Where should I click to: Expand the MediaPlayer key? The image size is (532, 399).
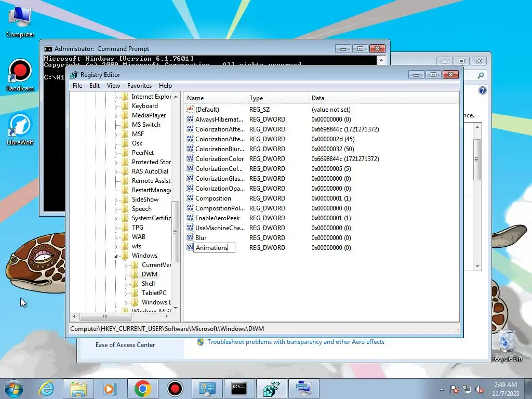[x=116, y=116]
